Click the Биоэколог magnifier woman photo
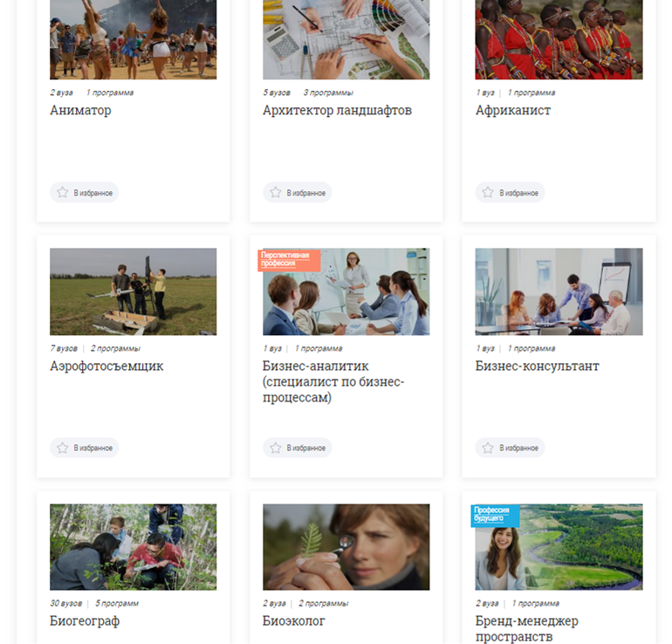The width and height of the screenshot is (672, 644). 346,547
